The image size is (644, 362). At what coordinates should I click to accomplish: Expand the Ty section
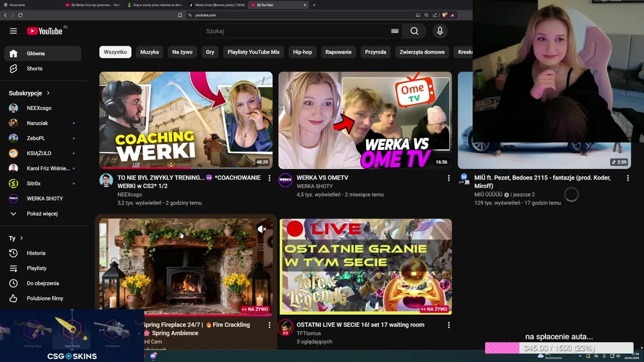(x=16, y=238)
